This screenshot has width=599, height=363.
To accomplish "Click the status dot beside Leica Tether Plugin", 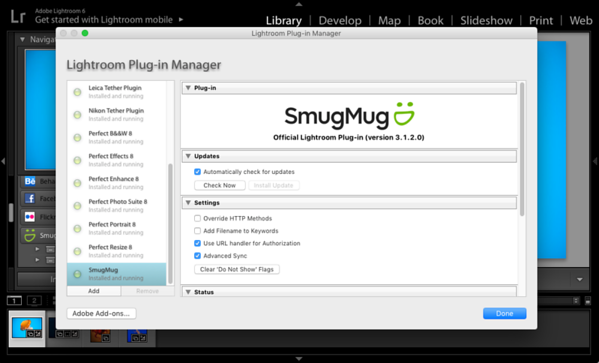I will click(78, 92).
